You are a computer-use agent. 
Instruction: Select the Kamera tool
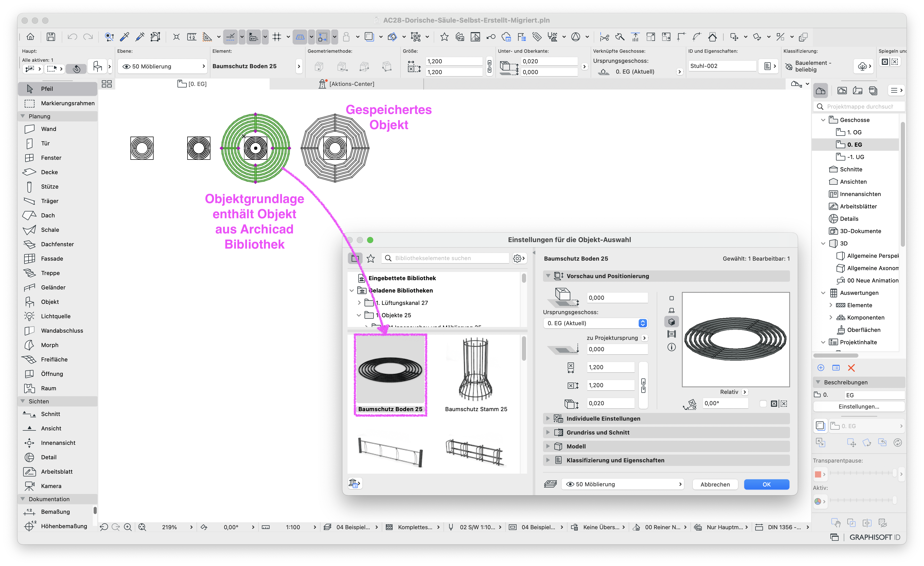58,486
